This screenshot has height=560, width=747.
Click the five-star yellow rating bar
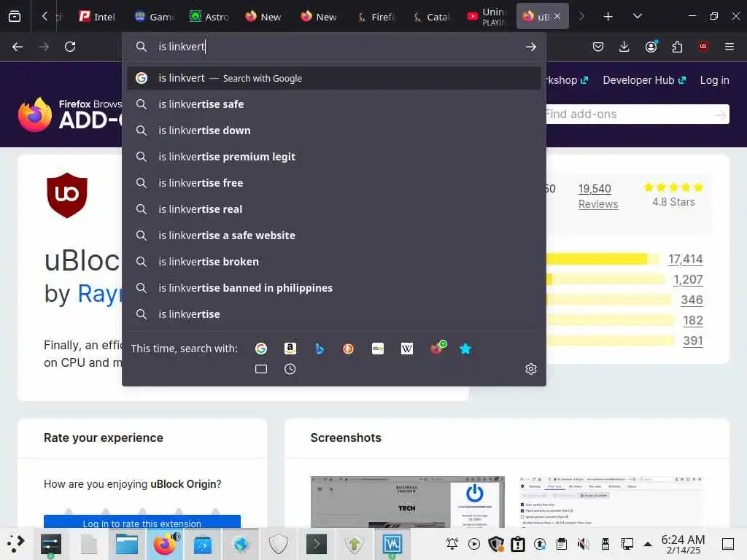click(602, 259)
